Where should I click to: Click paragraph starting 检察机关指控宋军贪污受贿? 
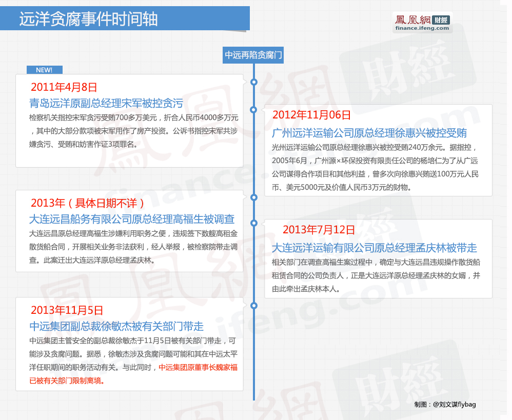133,131
